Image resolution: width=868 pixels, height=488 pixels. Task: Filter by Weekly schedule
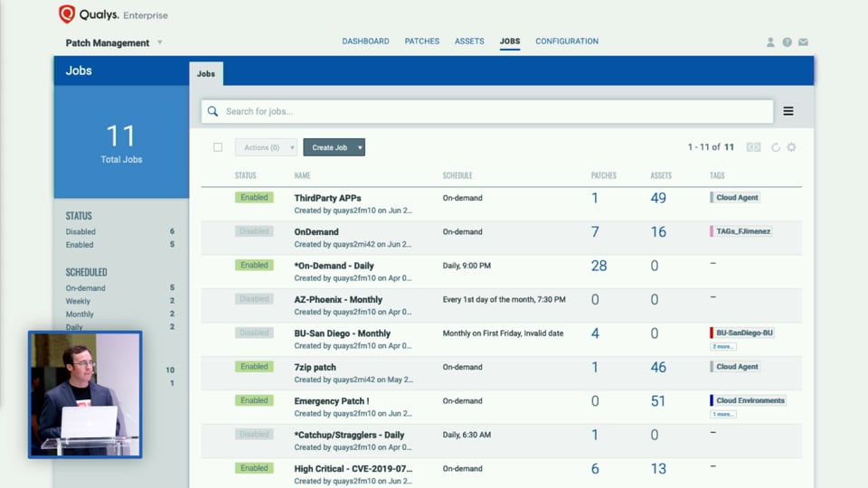click(x=78, y=301)
